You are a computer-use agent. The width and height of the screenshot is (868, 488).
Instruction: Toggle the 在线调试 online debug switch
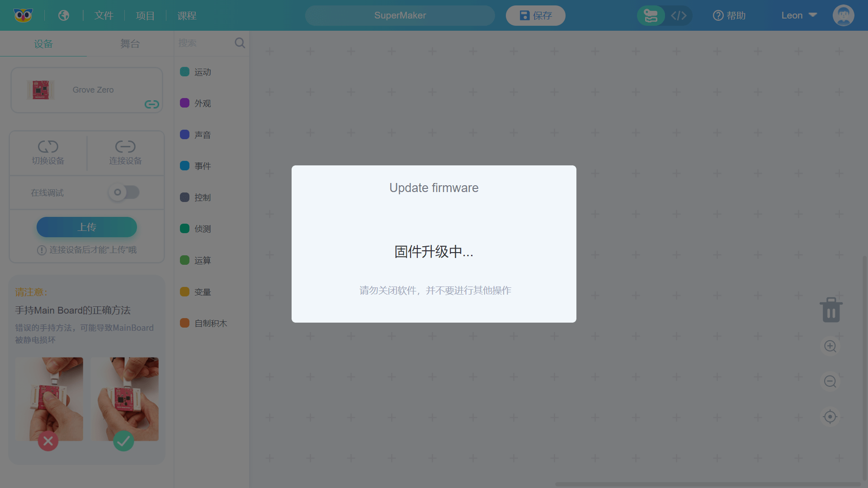point(124,192)
